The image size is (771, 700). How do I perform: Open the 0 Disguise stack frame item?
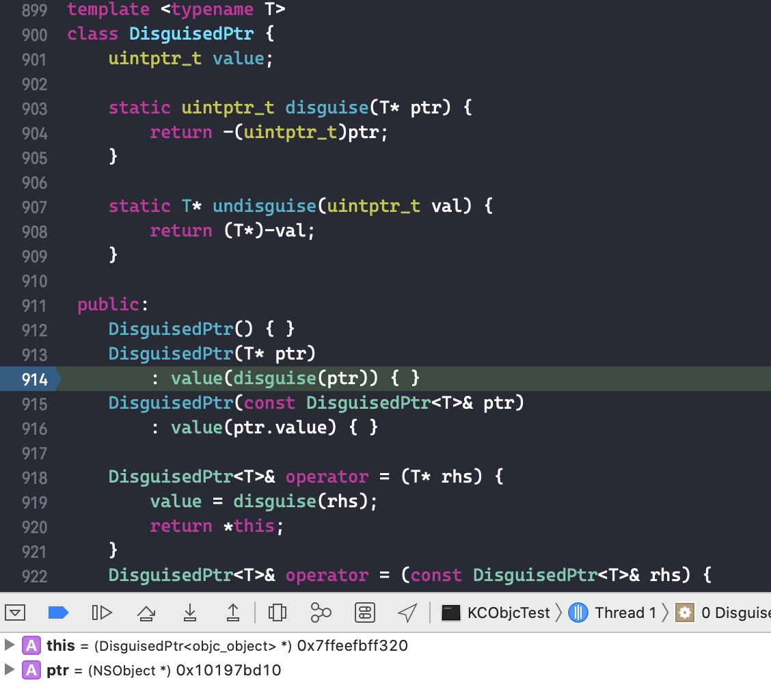point(736,612)
